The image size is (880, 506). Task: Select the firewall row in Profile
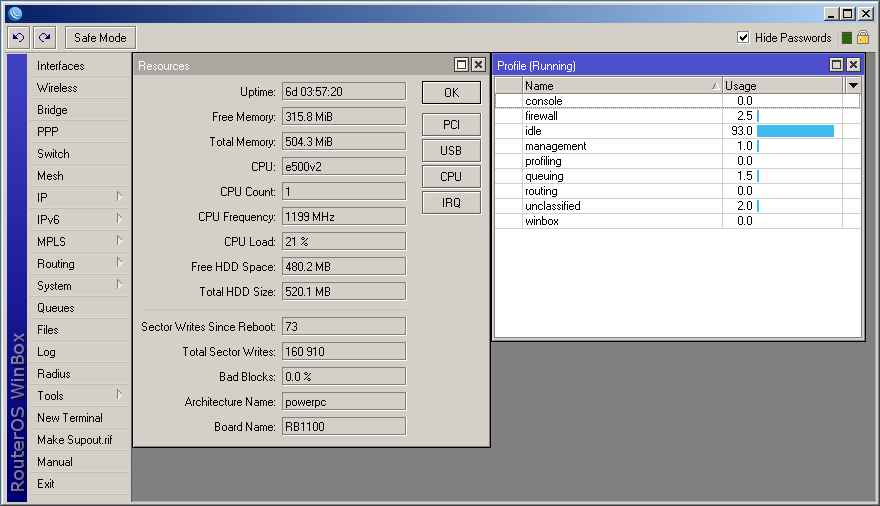[678, 116]
